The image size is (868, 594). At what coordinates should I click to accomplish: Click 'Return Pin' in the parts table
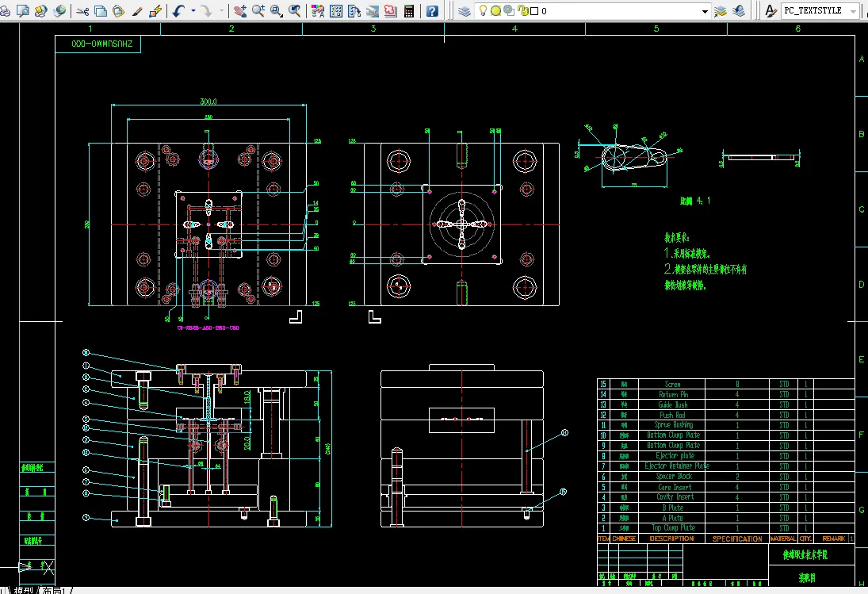point(673,394)
